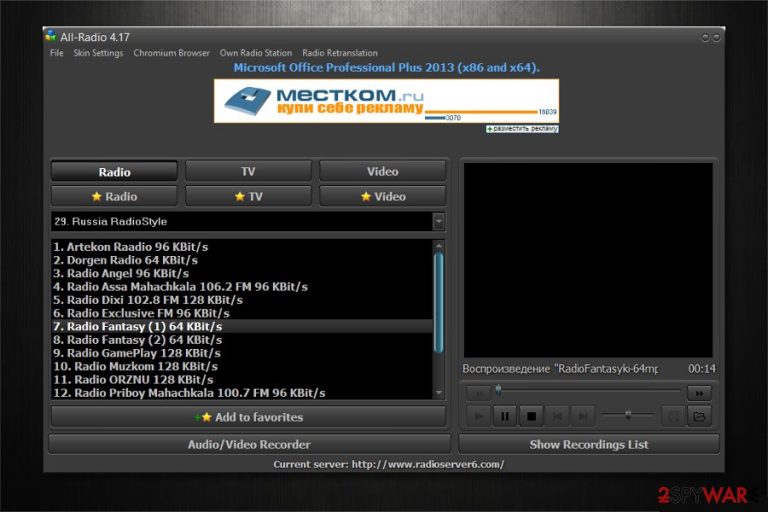
Task: Click the plus-star icon beside Add to favorites
Action: tap(203, 417)
